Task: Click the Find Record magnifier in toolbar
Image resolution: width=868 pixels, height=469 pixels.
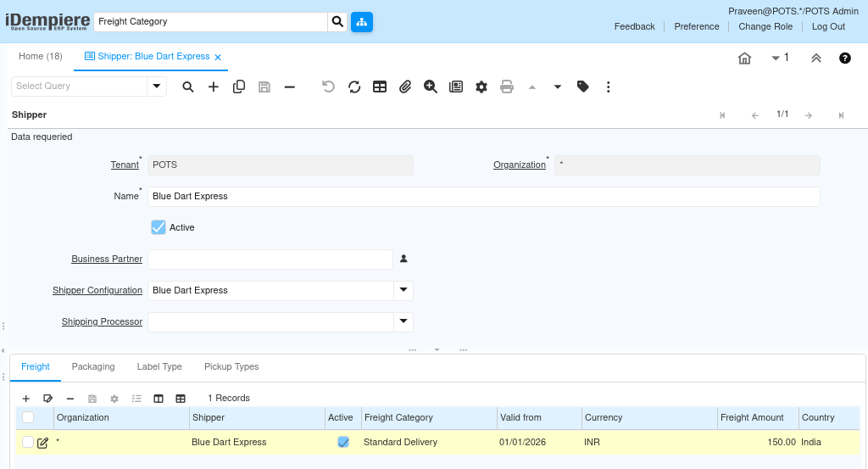Action: pyautogui.click(x=188, y=87)
